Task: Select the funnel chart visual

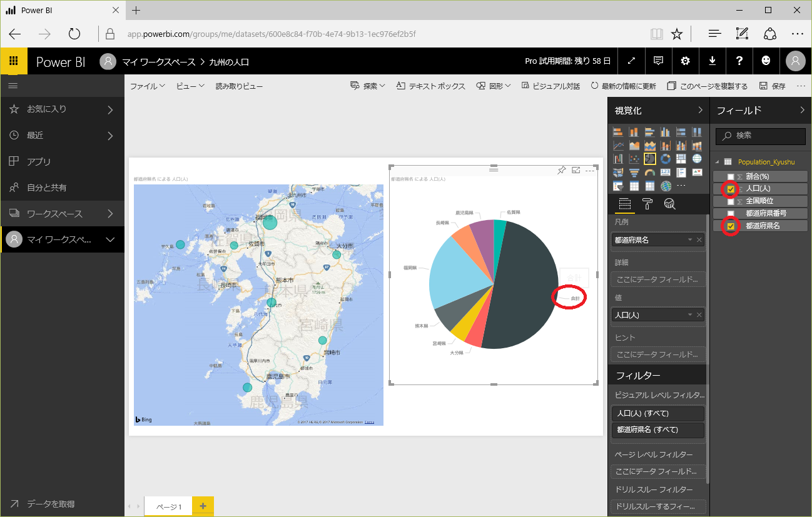Action: [634, 172]
